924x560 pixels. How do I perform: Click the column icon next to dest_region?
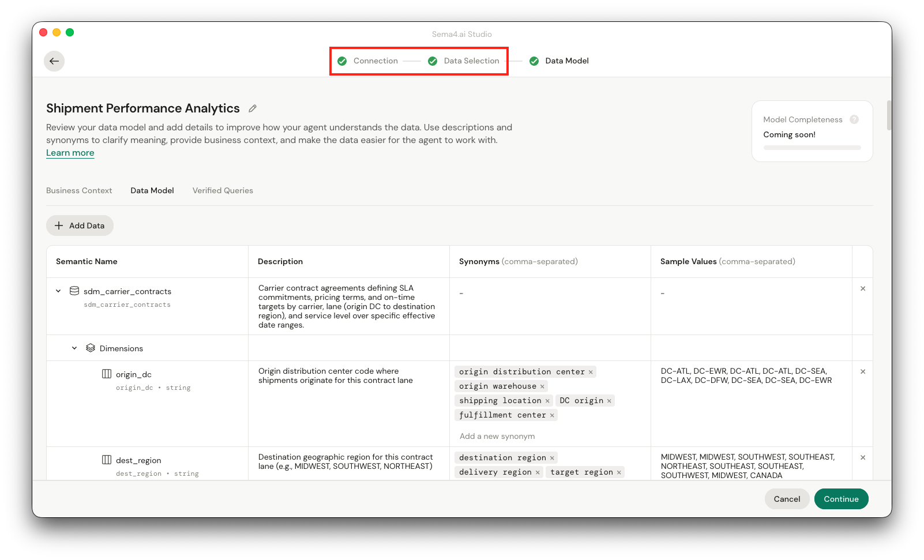coord(107,459)
